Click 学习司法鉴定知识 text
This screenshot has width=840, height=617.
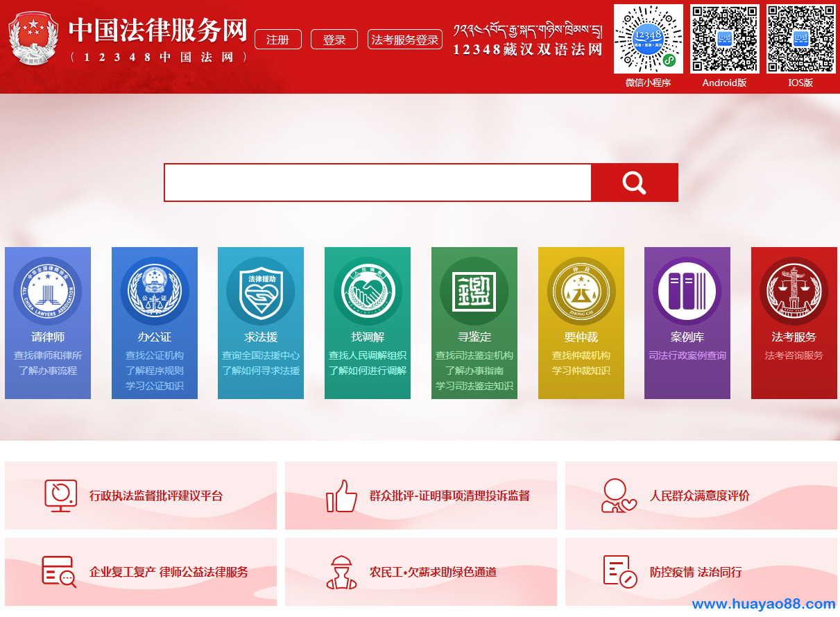click(474, 386)
